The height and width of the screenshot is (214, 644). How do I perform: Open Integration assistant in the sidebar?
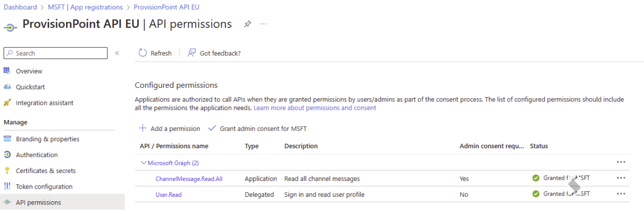coord(45,103)
